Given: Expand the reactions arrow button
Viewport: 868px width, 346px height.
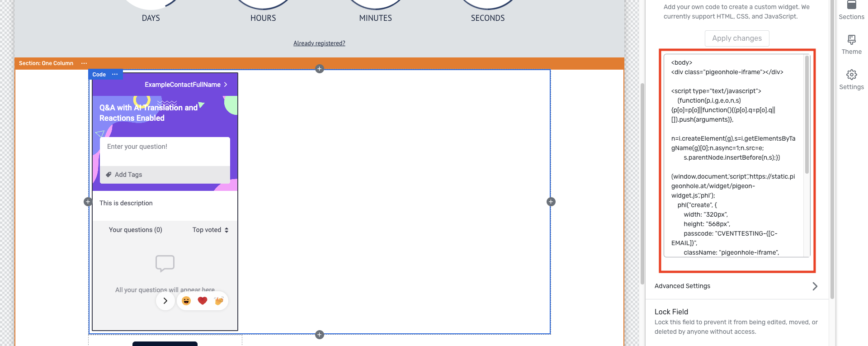Looking at the screenshot, I should [165, 301].
